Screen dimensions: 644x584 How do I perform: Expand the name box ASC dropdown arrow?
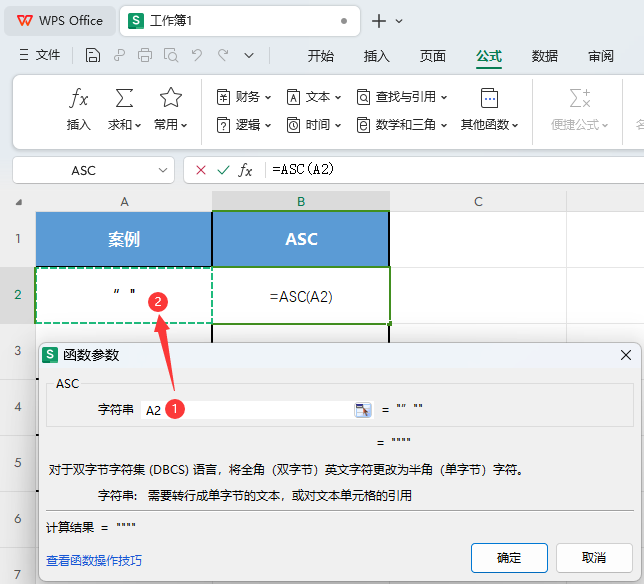tap(163, 170)
